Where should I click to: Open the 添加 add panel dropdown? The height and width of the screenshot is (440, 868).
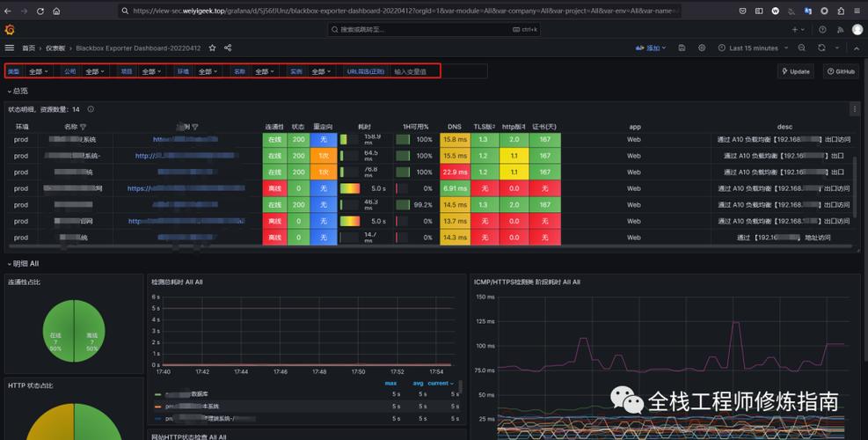pos(651,48)
